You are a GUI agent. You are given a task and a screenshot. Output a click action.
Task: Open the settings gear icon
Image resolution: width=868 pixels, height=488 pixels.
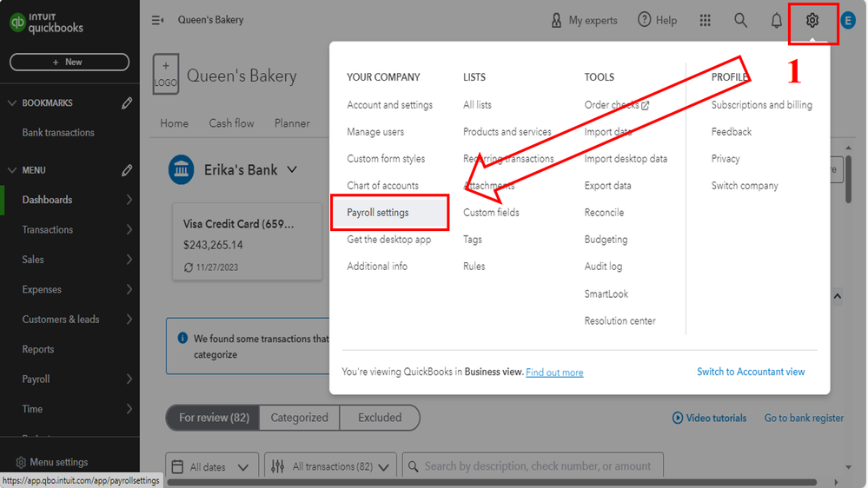[x=812, y=21]
